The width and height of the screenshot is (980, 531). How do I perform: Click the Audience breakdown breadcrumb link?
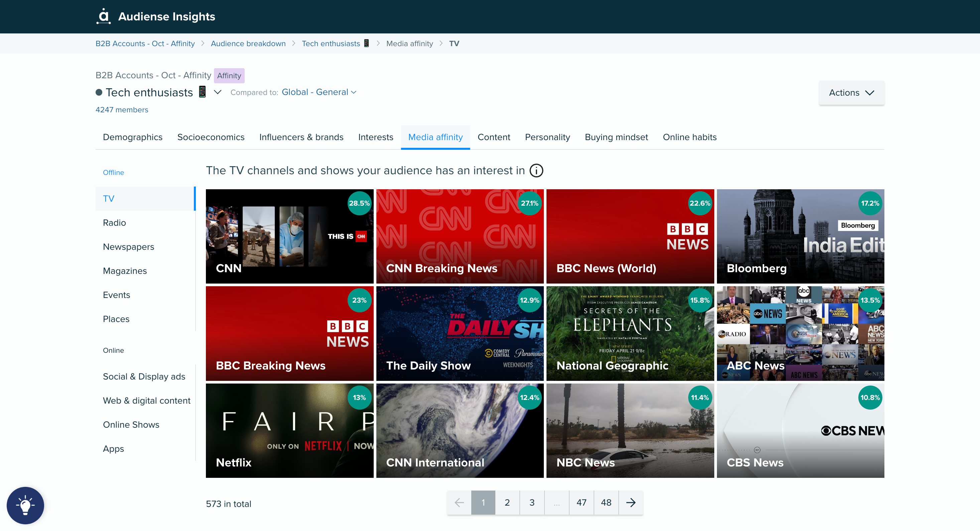click(248, 43)
